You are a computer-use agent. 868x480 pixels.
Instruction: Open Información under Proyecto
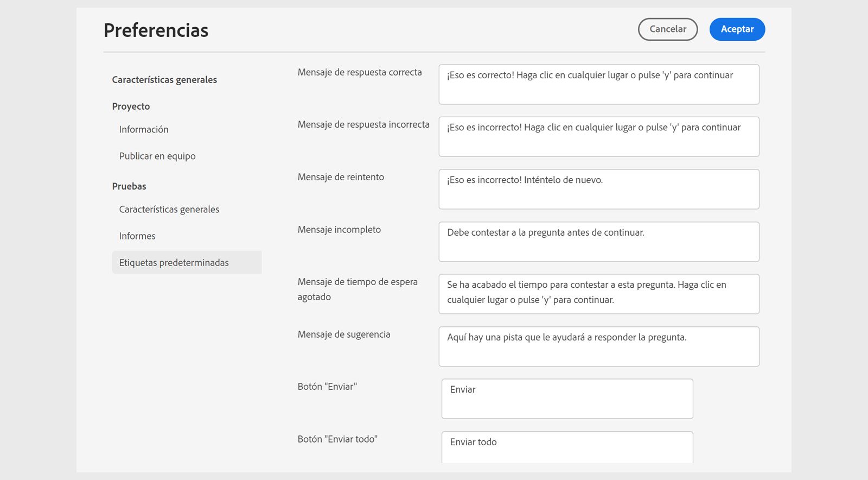tap(144, 129)
